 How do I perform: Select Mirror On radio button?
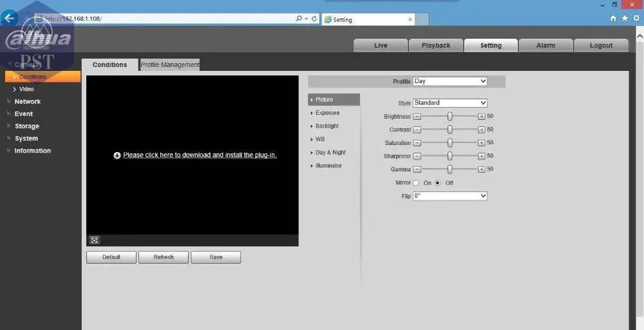pos(416,183)
